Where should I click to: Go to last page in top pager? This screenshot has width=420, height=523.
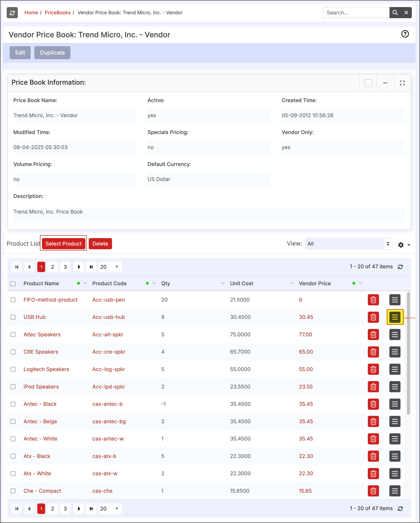point(91,267)
